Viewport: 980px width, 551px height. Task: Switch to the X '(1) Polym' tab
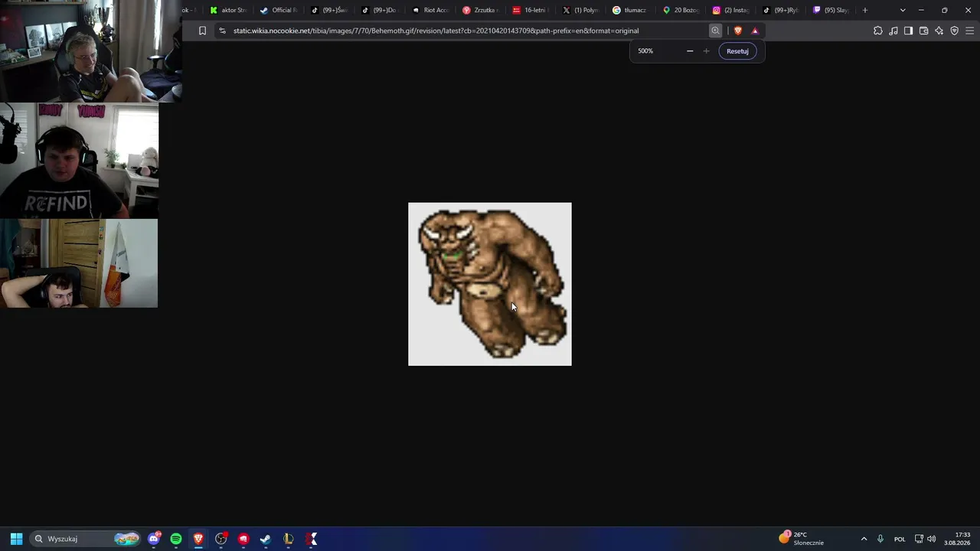(x=581, y=10)
